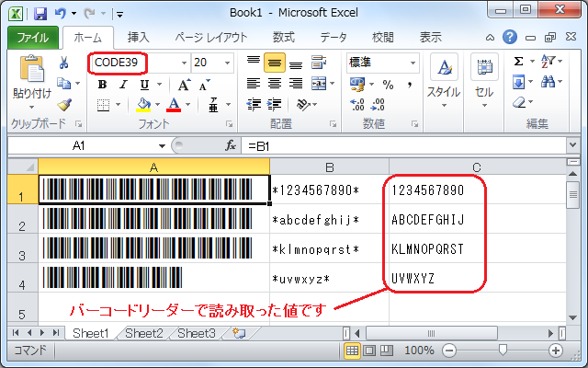Click the Copy icon
This screenshot has width=588, height=368.
(x=63, y=84)
